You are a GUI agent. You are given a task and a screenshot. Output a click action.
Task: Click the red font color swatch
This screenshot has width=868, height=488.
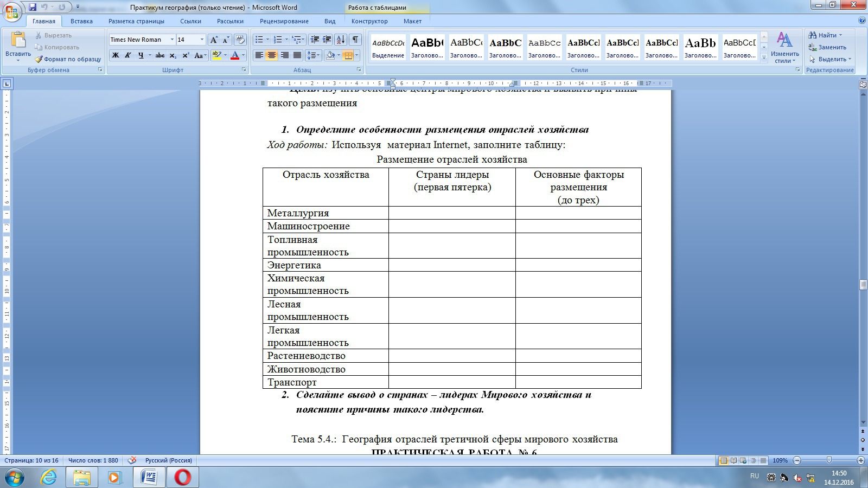(235, 55)
